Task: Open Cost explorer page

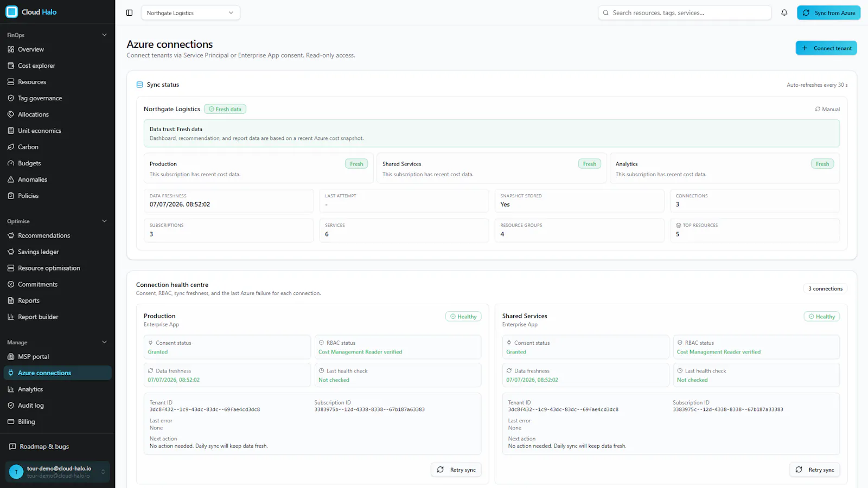Action: click(58, 66)
